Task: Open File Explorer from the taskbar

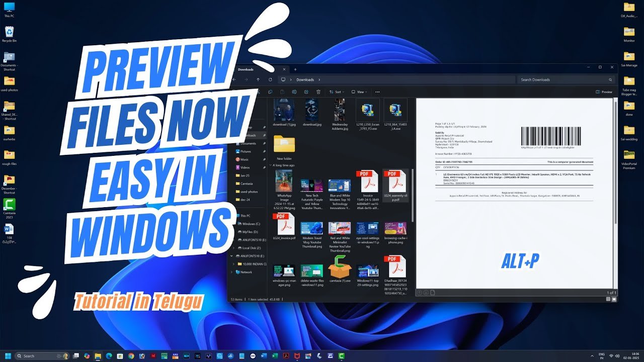Action: click(98, 355)
